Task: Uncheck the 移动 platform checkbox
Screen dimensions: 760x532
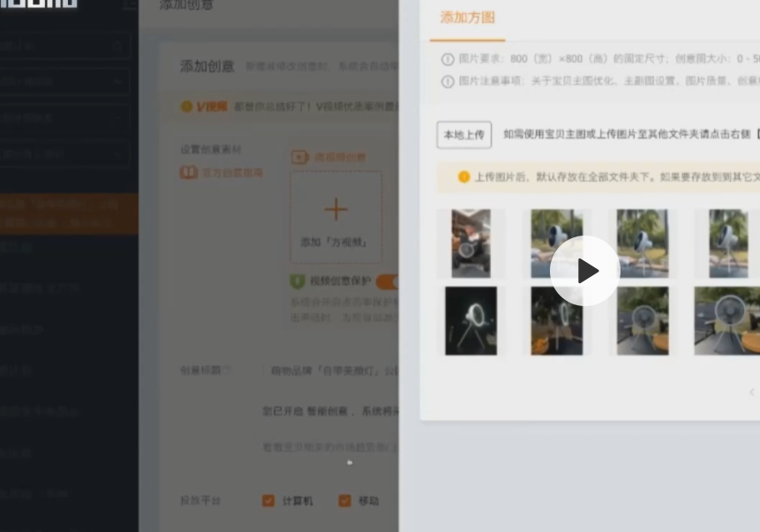Action: 344,500
